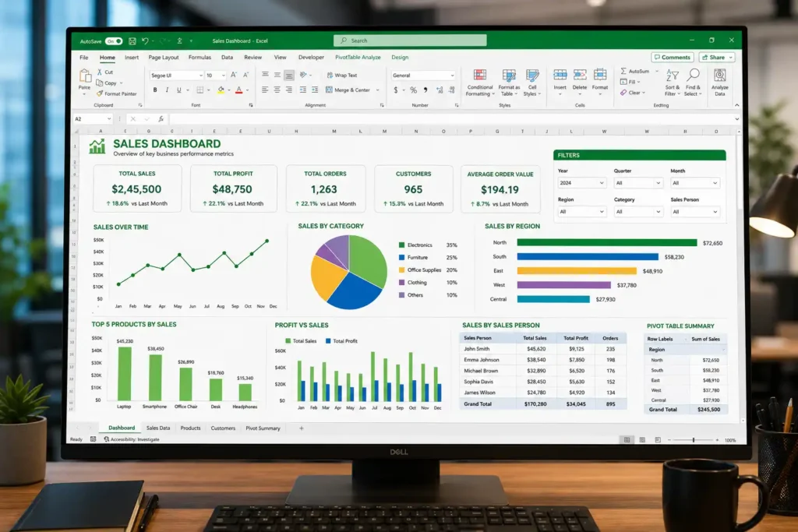Image resolution: width=798 pixels, height=532 pixels.
Task: Click the Delete cells icon
Action: 580,76
